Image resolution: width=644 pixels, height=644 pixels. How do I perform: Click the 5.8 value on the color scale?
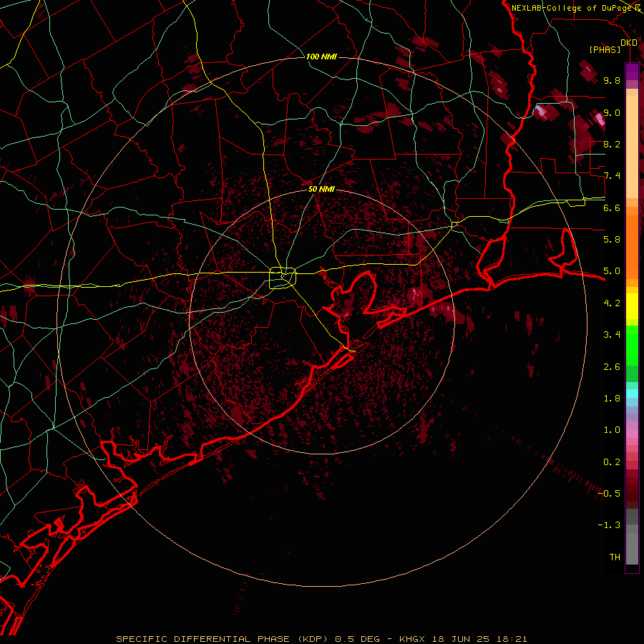pyautogui.click(x=612, y=239)
